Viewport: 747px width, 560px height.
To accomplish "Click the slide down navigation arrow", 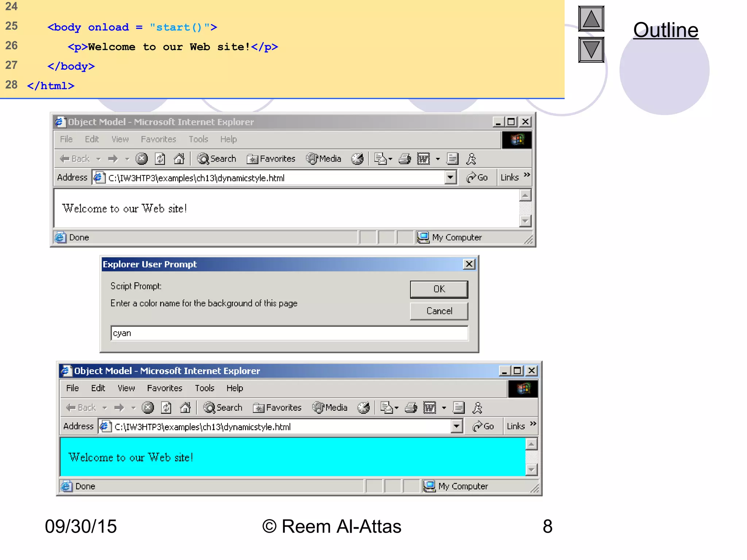I will click(x=591, y=50).
